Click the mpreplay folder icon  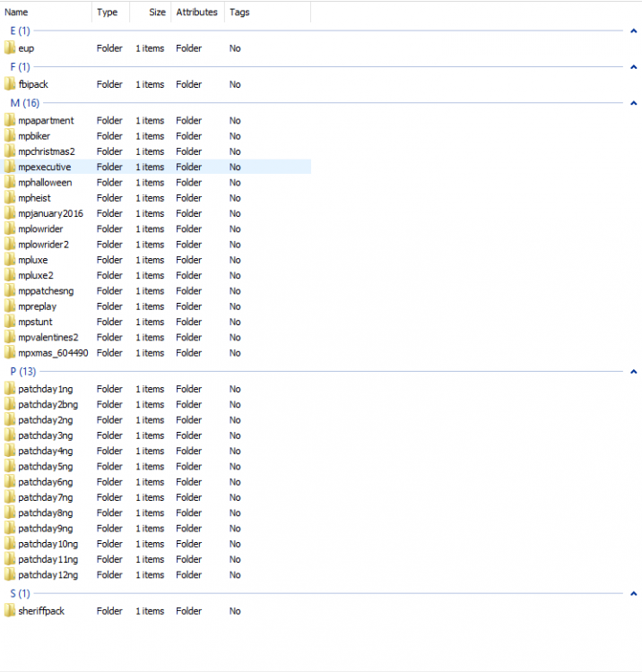pyautogui.click(x=10, y=306)
